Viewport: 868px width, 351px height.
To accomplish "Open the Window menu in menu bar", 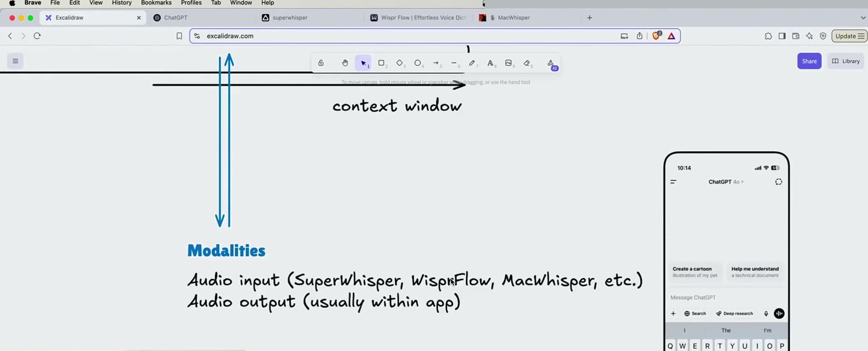I will 241,3.
